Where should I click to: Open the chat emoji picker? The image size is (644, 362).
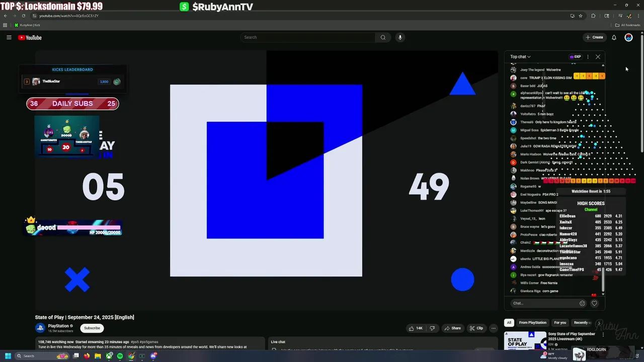point(583,303)
